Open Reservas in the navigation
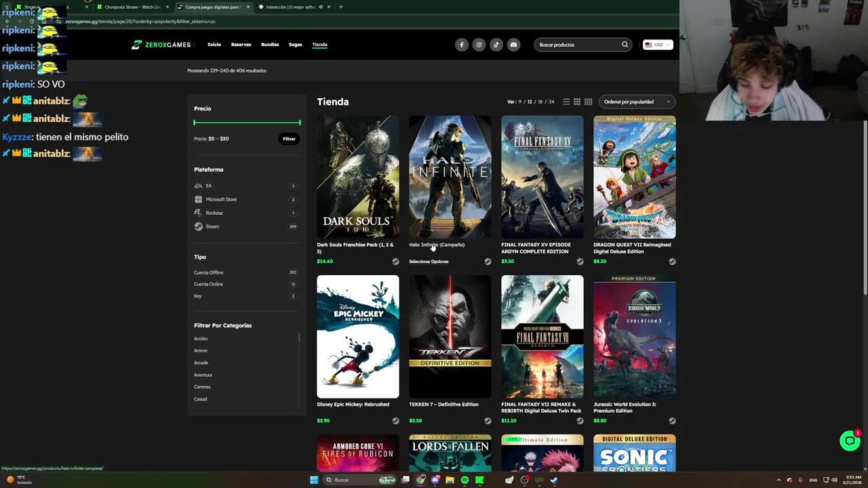 coord(241,45)
